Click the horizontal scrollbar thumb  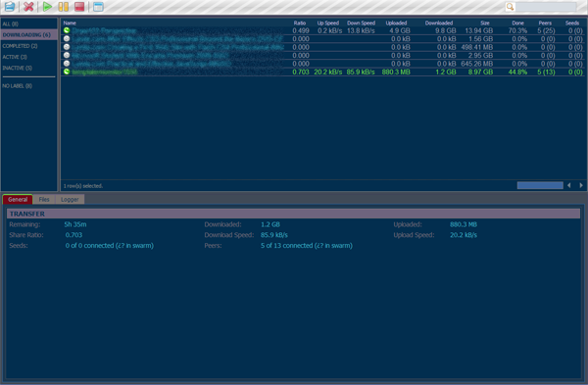[540, 185]
